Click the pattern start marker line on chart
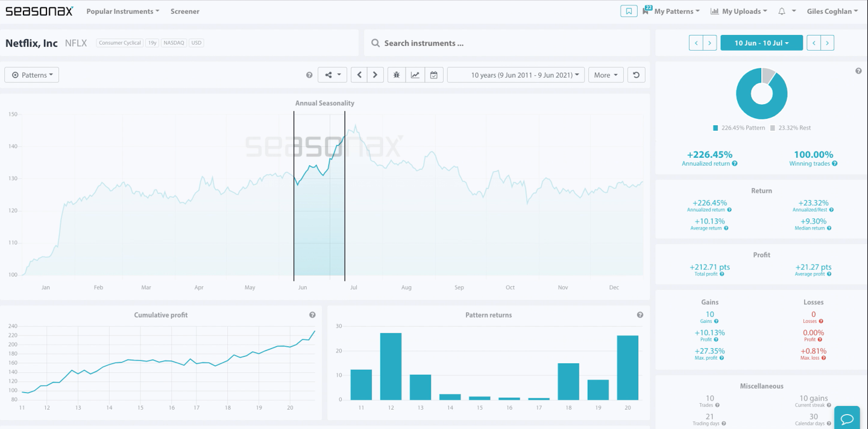868x429 pixels. tap(294, 196)
